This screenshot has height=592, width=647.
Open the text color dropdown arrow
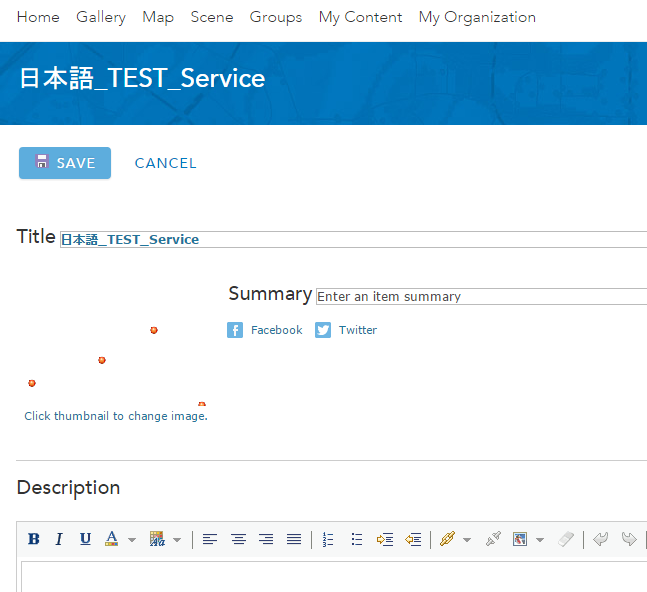(x=132, y=540)
